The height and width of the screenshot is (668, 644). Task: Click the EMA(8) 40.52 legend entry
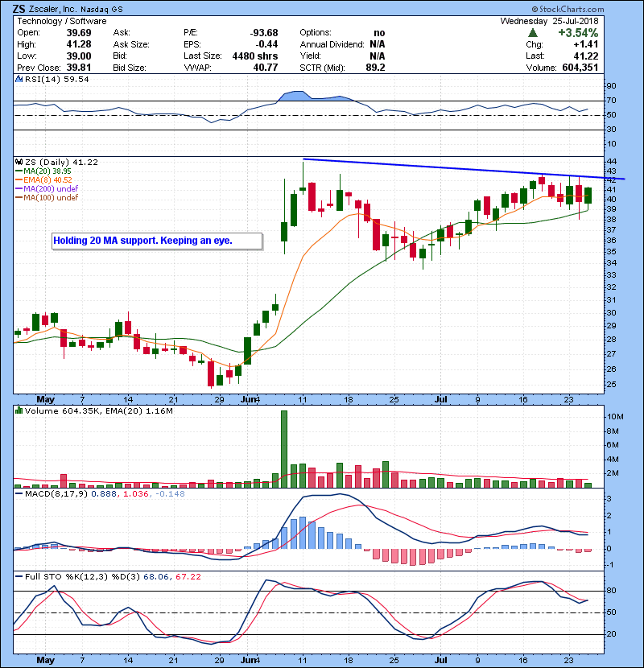(x=43, y=179)
